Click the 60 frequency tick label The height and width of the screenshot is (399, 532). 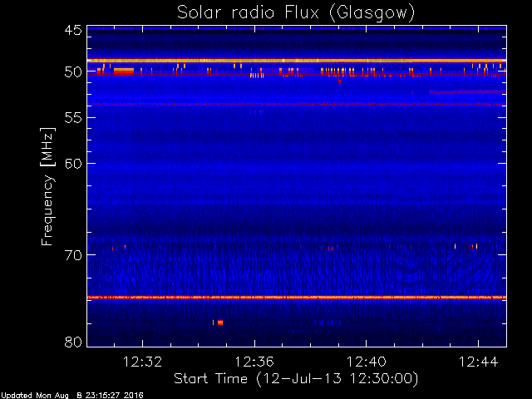click(73, 164)
